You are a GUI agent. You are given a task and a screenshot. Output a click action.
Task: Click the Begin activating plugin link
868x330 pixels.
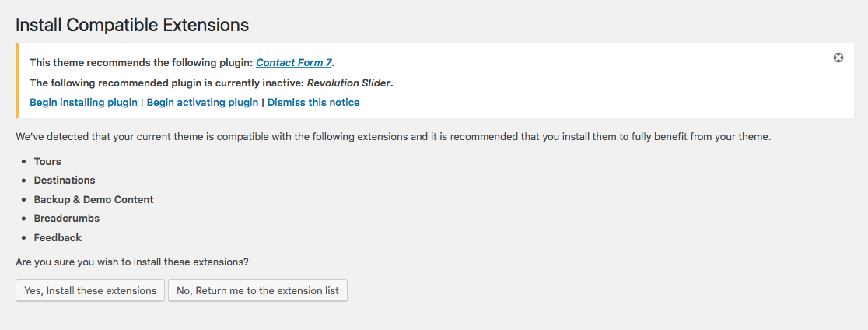202,103
